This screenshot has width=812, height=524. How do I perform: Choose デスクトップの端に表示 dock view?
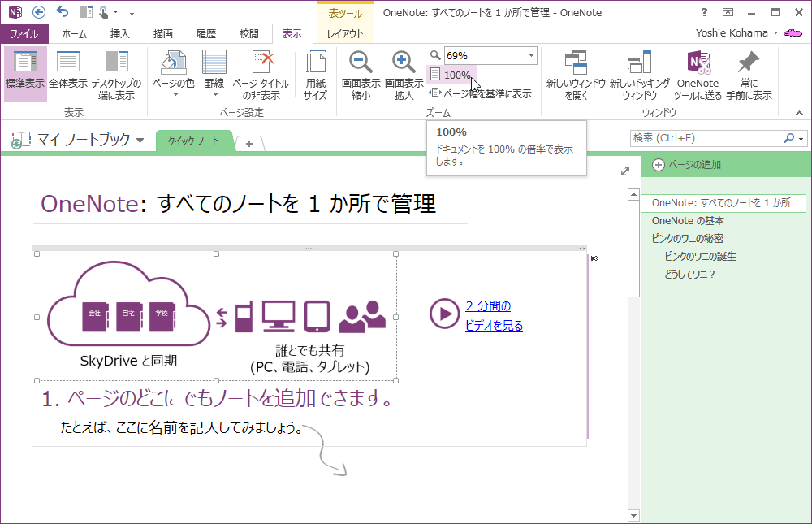(x=116, y=75)
